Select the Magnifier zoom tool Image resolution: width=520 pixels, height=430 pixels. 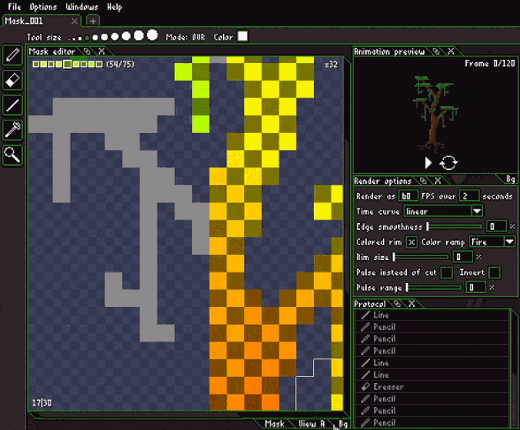tap(12, 155)
